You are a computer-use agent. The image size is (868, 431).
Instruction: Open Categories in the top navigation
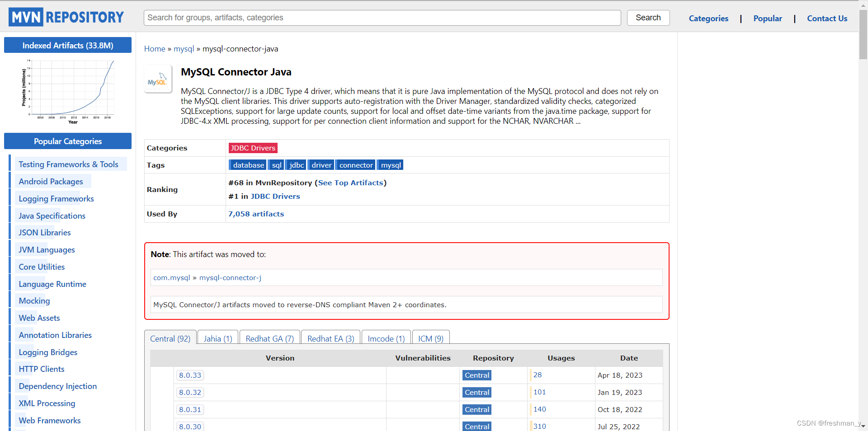point(708,19)
